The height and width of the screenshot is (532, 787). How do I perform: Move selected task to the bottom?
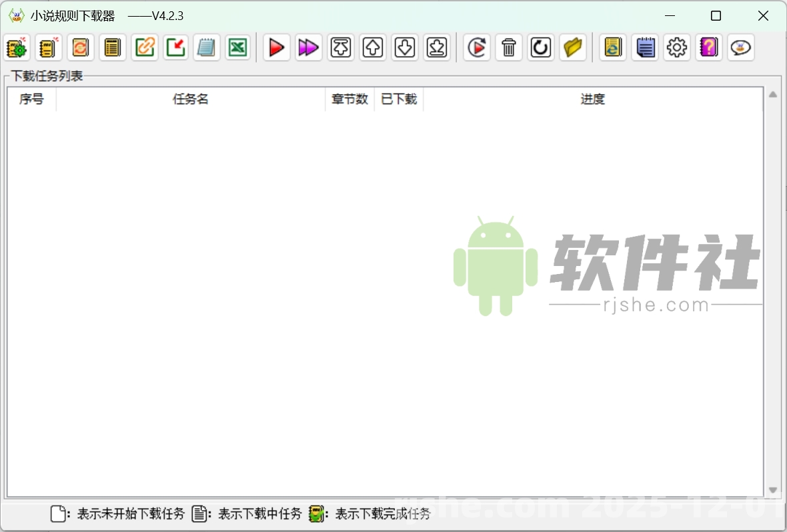436,47
